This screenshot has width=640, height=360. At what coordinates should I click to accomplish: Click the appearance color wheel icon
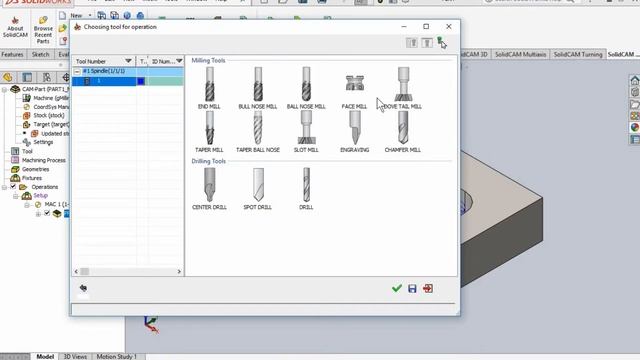click(634, 128)
